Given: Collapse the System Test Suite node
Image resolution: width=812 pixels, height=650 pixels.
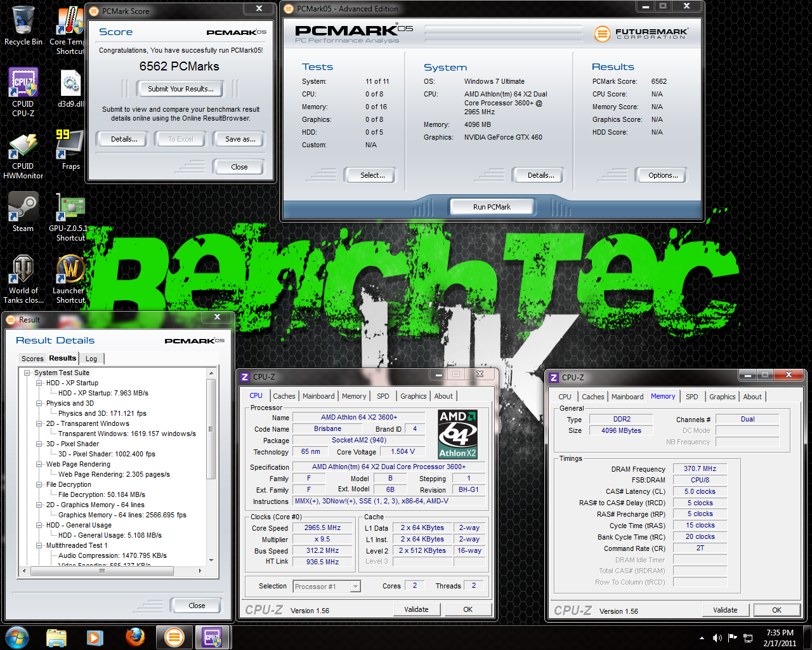Looking at the screenshot, I should (27, 373).
